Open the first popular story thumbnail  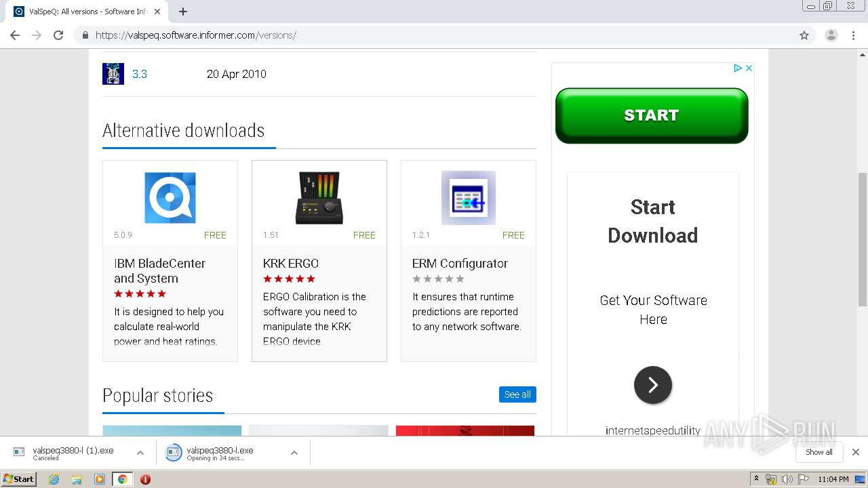click(172, 430)
